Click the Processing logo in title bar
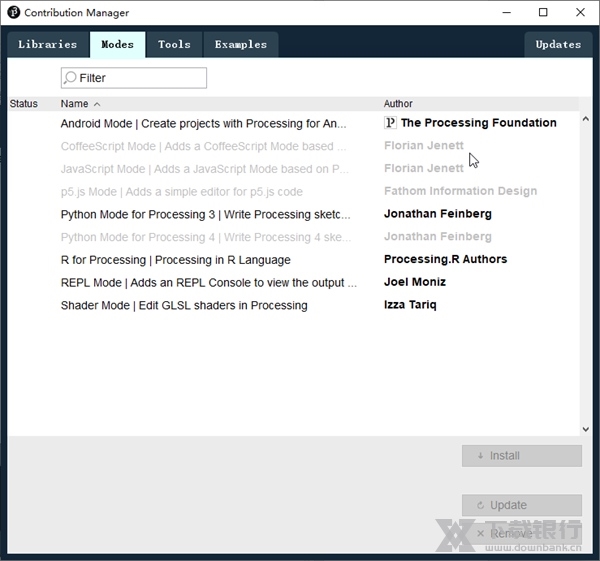Viewport: 600px width, 561px height. pos(14,12)
